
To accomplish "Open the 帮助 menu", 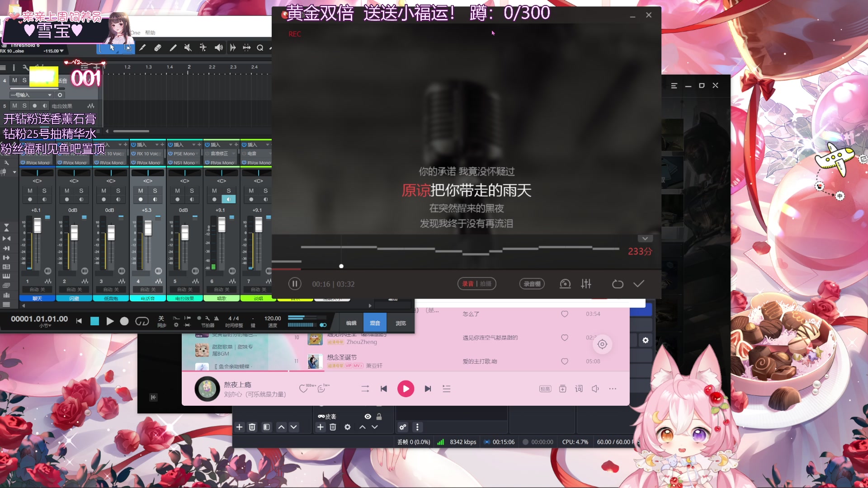I will [x=150, y=33].
